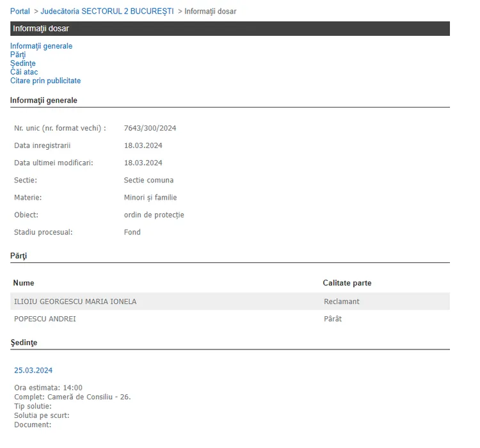Open the Portal breadcrumb link
Image resolution: width=480 pixels, height=448 pixels.
pos(20,12)
